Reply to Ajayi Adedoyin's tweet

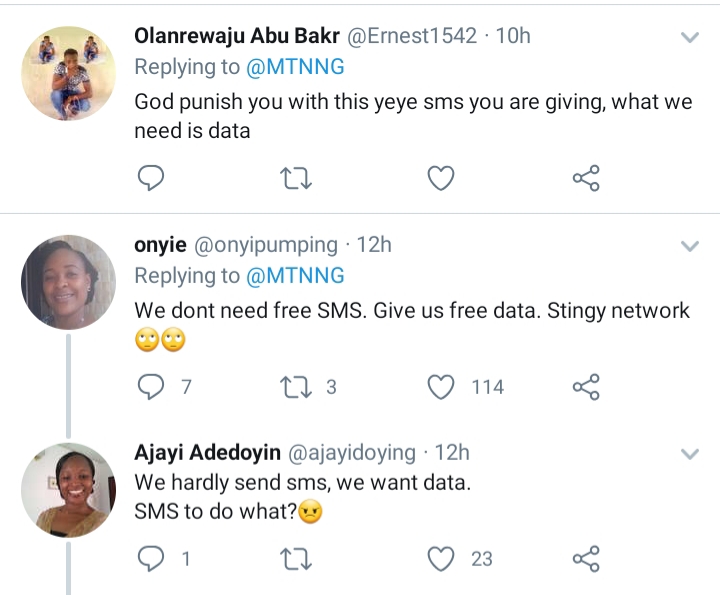(149, 558)
